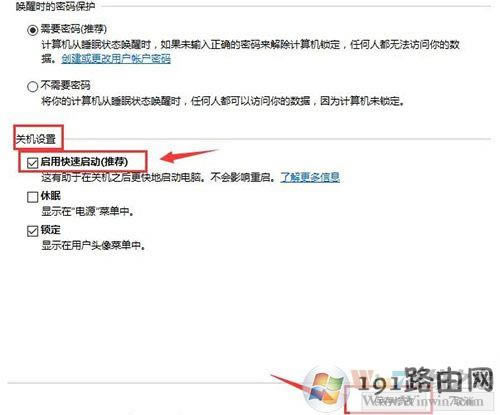Click the Windows logo orb watermark

tap(325, 388)
